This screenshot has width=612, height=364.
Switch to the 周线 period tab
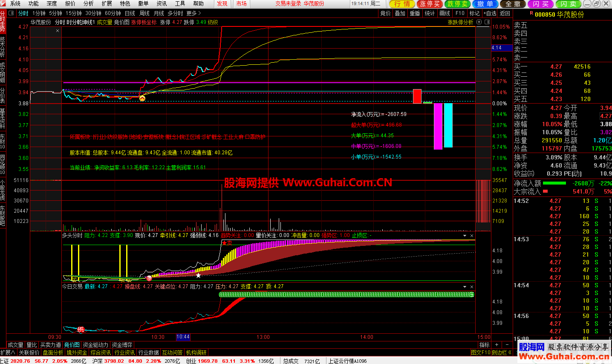[144, 13]
